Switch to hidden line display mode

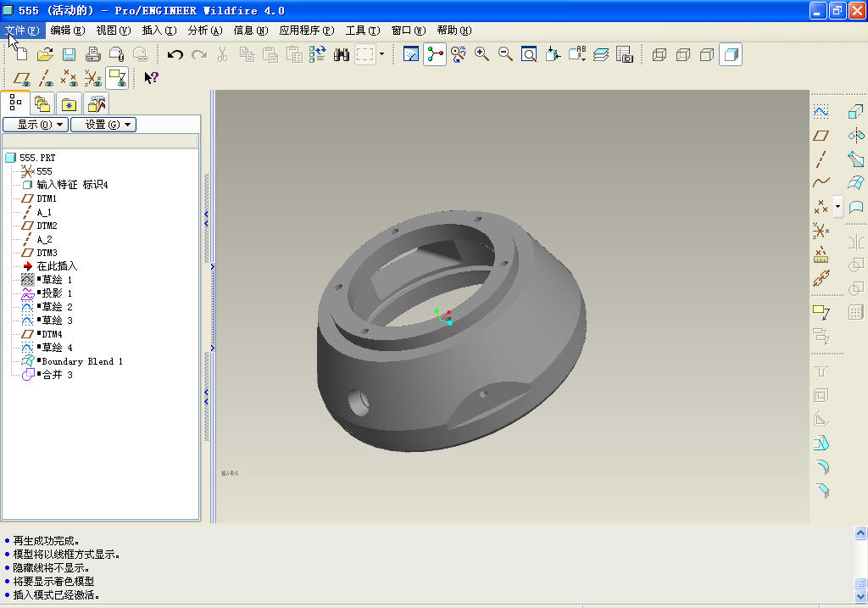(683, 54)
